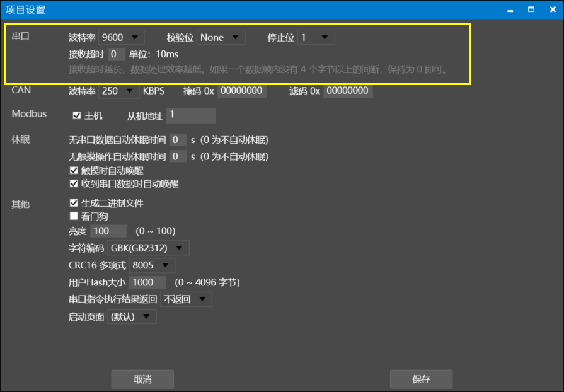Click the 接收超时 input field
564x392 pixels.
(117, 54)
